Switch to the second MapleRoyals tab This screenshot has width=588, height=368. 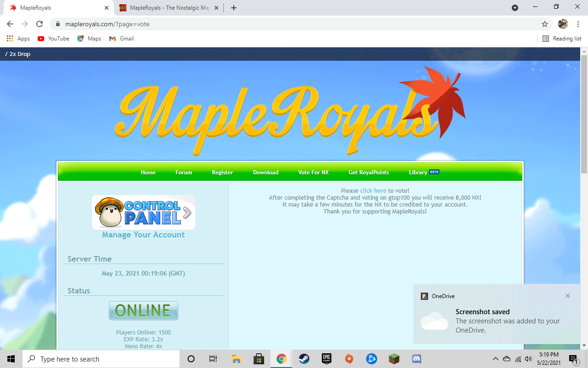[x=169, y=8]
